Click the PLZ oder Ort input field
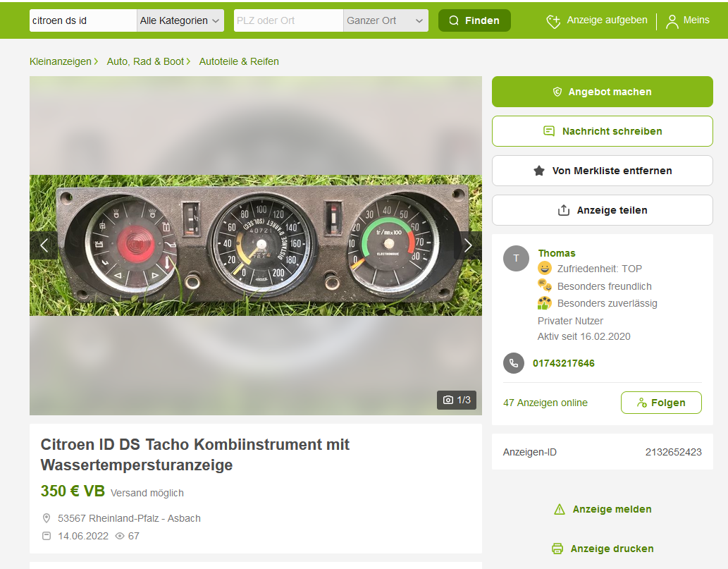 coord(288,20)
